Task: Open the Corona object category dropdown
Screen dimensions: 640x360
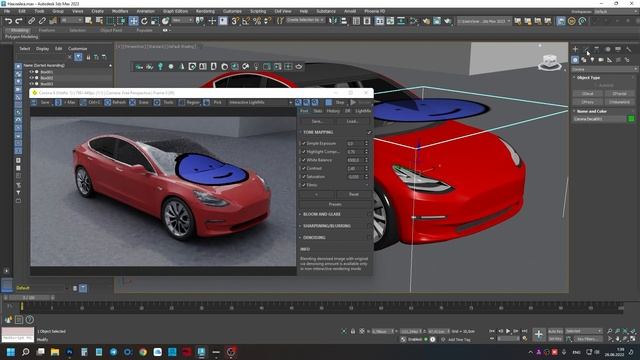Action: point(604,69)
